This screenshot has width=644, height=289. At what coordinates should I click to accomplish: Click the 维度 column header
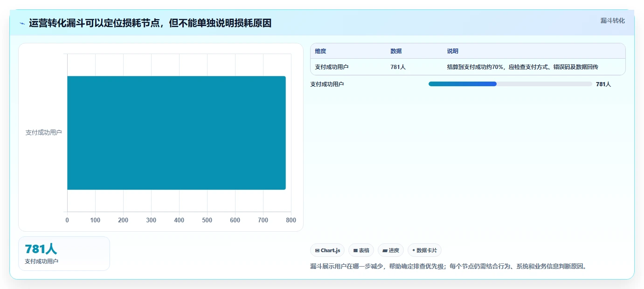point(320,51)
